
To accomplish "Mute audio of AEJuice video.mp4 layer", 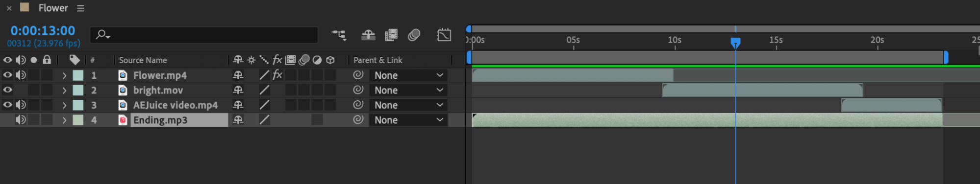I will pos(21,105).
